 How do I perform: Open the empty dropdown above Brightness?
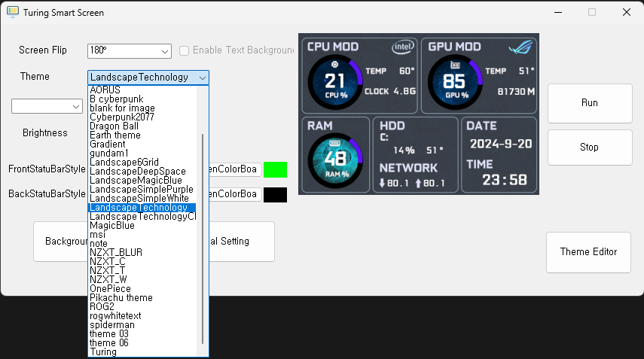pos(47,106)
